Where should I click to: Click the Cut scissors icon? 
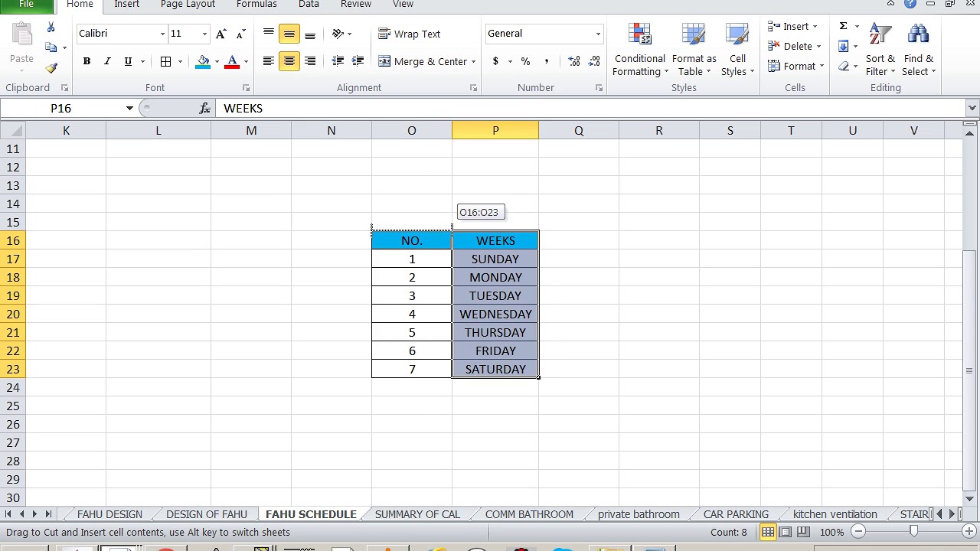point(51,28)
